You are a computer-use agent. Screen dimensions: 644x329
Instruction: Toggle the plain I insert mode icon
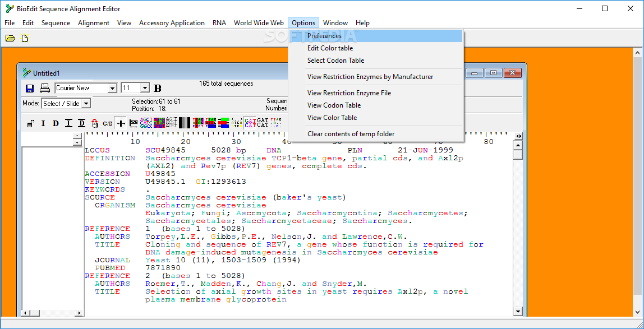[43, 123]
